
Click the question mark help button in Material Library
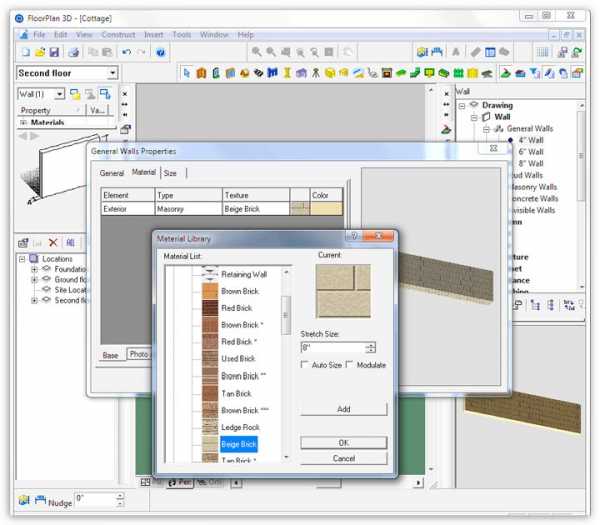[x=354, y=236]
